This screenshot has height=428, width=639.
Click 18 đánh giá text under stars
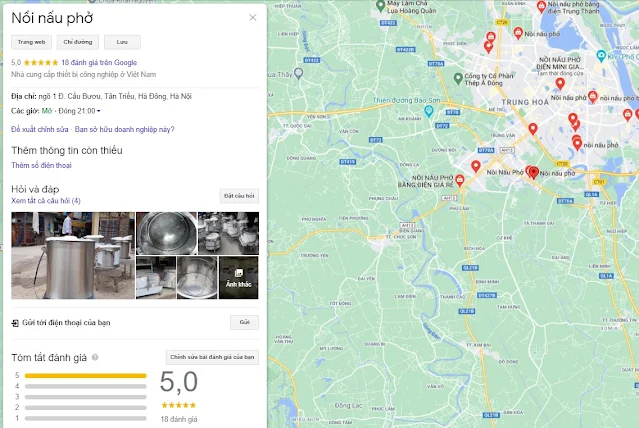[179, 419]
